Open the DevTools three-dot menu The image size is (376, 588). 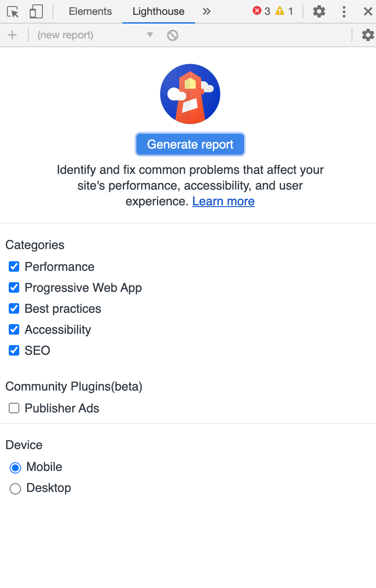pyautogui.click(x=344, y=12)
